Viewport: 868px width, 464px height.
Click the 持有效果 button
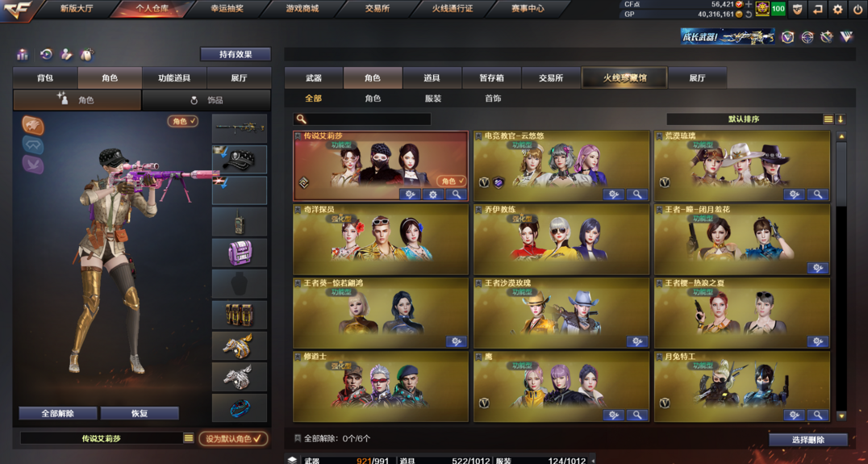(236, 54)
